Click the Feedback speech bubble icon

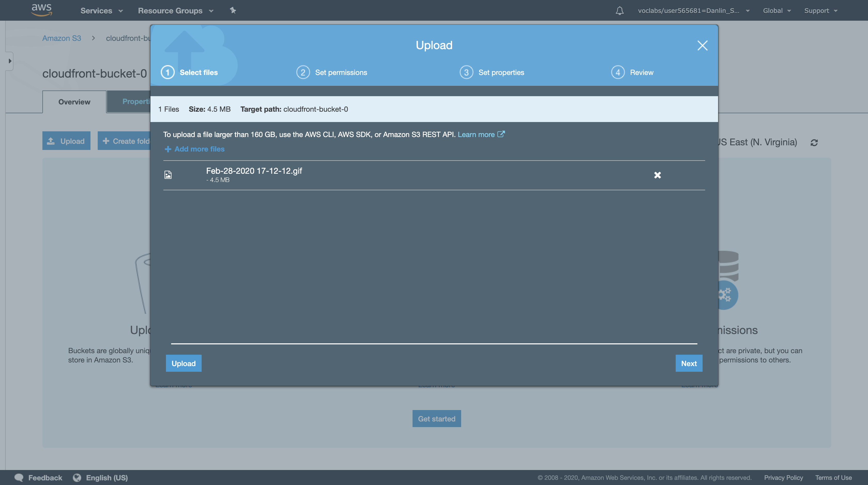[19, 477]
